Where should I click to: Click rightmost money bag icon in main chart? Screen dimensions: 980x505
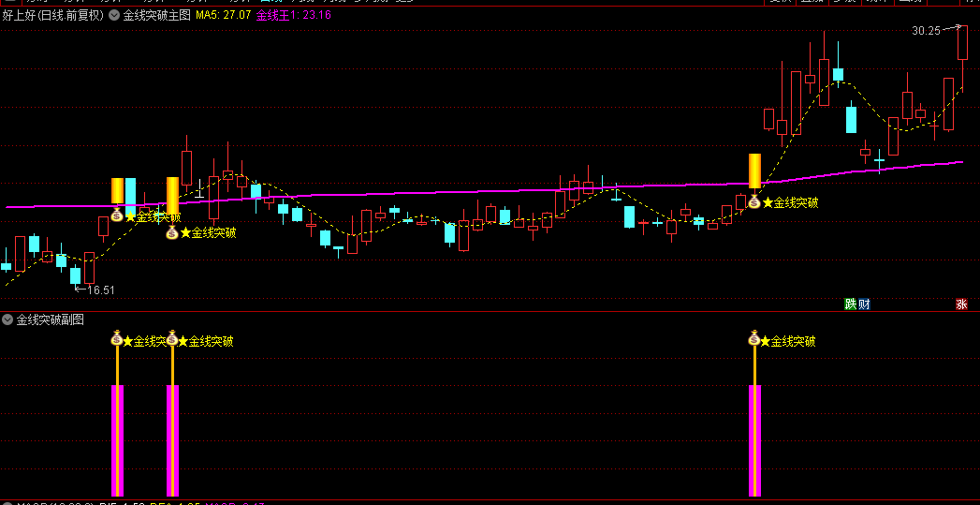pos(754,201)
